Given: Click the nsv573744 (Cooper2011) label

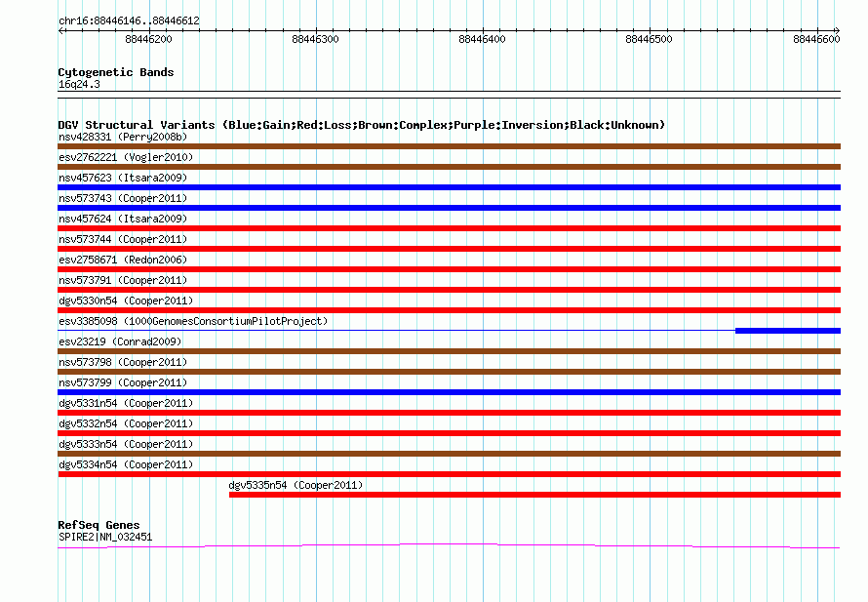Looking at the screenshot, I should point(123,239).
